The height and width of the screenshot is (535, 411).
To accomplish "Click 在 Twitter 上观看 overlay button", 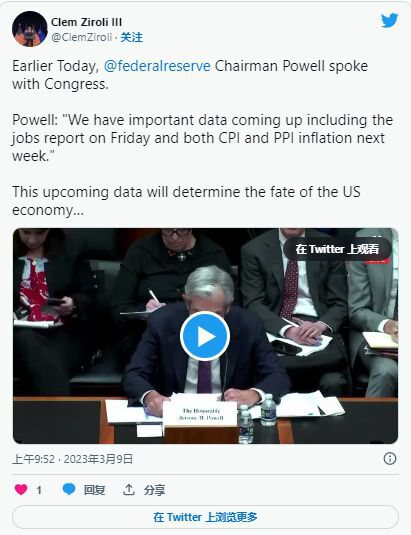I will pyautogui.click(x=337, y=249).
